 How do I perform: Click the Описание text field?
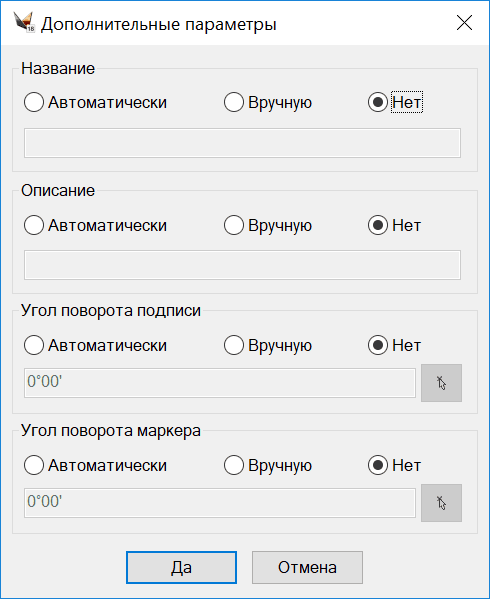click(x=243, y=265)
